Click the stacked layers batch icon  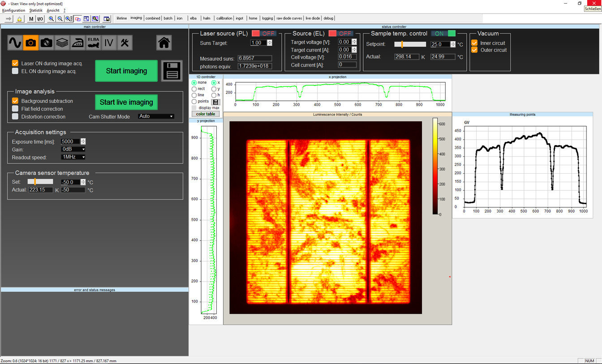tap(62, 43)
